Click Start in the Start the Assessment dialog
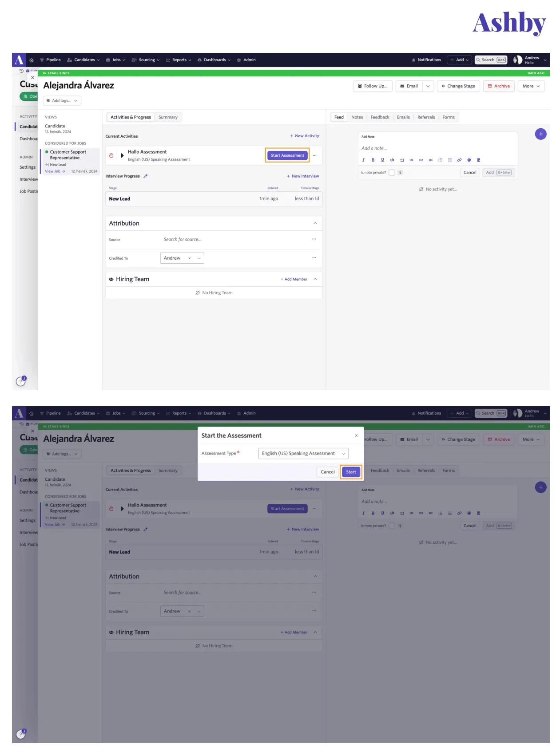The image size is (560, 756). pos(351,472)
